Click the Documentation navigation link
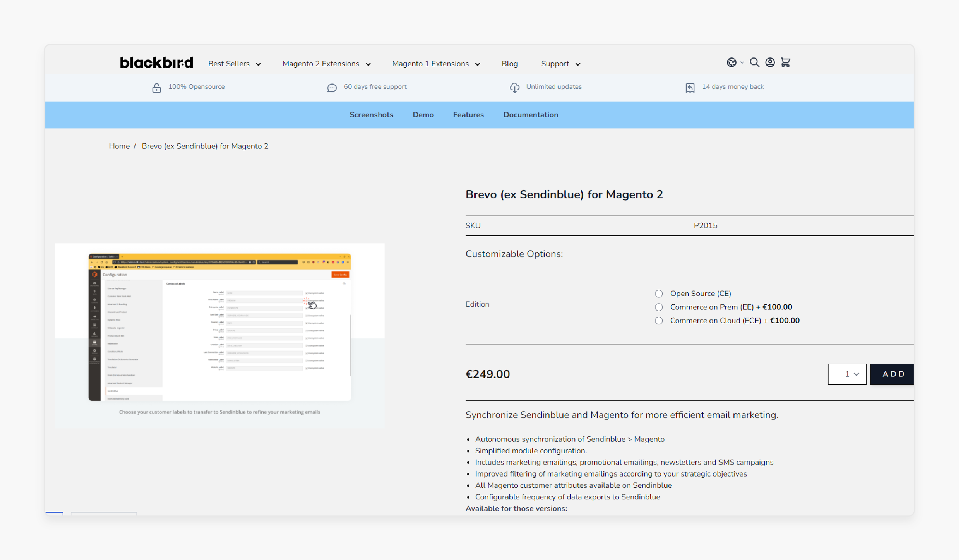Image resolution: width=959 pixels, height=560 pixels. [x=531, y=114]
